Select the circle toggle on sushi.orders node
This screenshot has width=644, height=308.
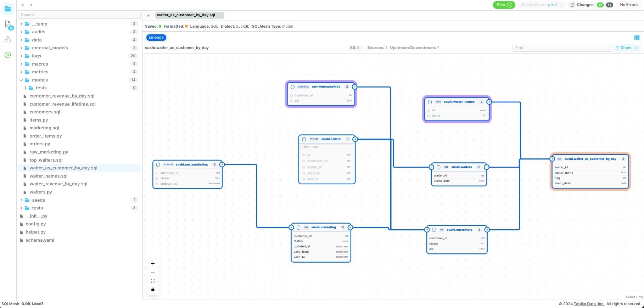click(304, 139)
